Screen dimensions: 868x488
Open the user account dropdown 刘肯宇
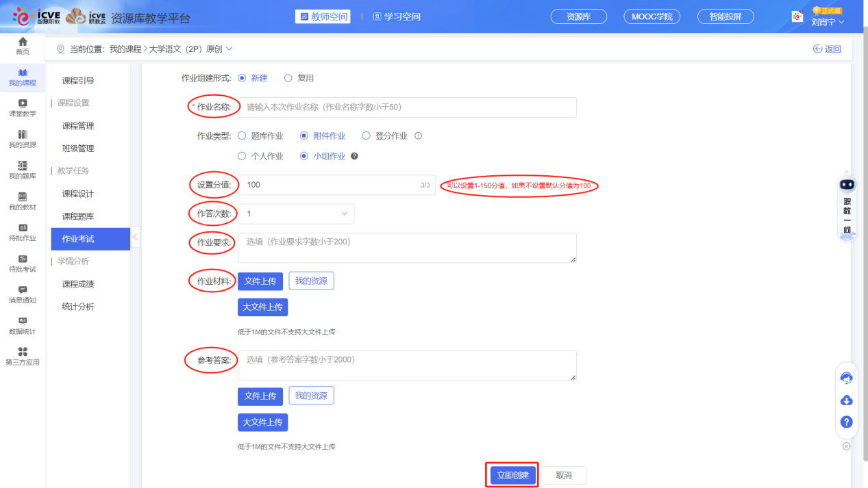pyautogui.click(x=827, y=22)
